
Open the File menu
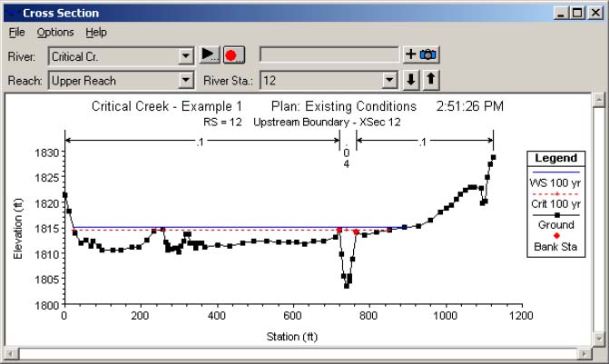tap(17, 32)
